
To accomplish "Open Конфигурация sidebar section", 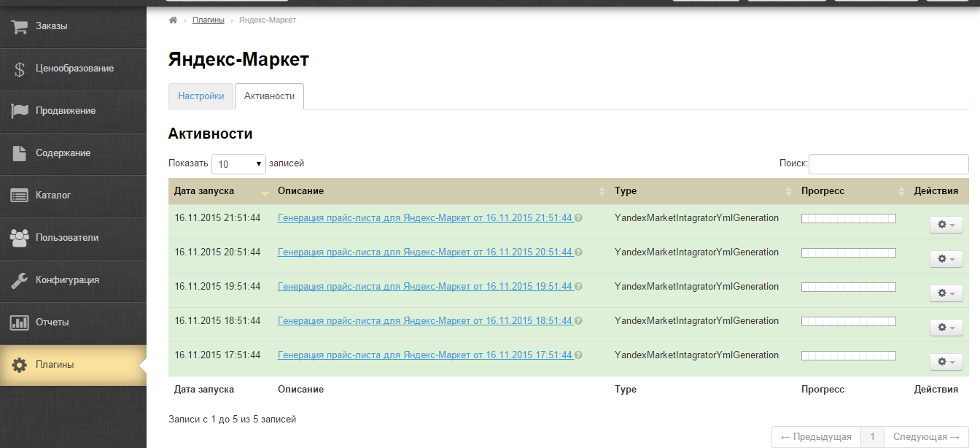I will [x=73, y=280].
